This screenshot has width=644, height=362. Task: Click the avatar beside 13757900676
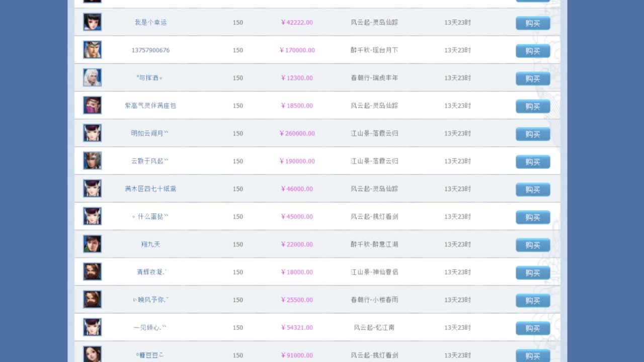pyautogui.click(x=92, y=50)
